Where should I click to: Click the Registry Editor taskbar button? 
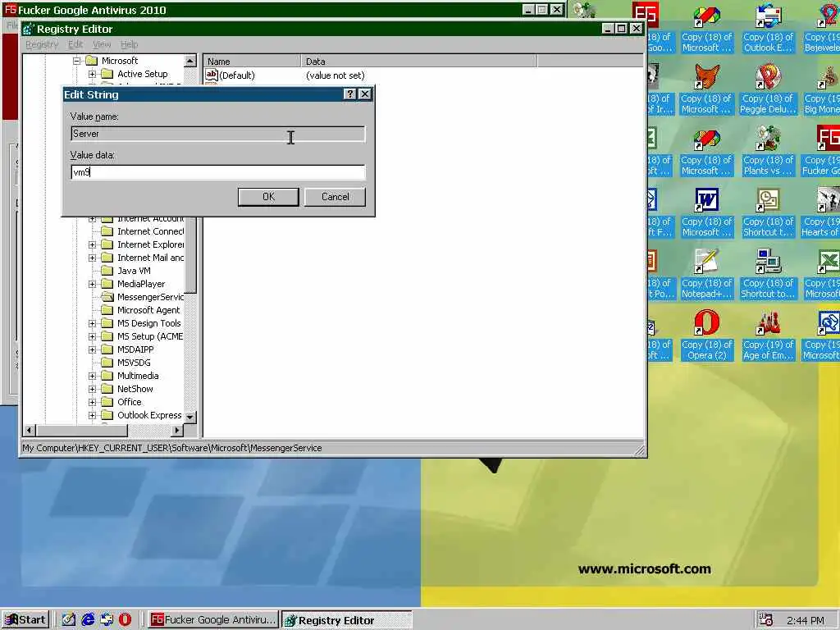[x=347, y=620]
